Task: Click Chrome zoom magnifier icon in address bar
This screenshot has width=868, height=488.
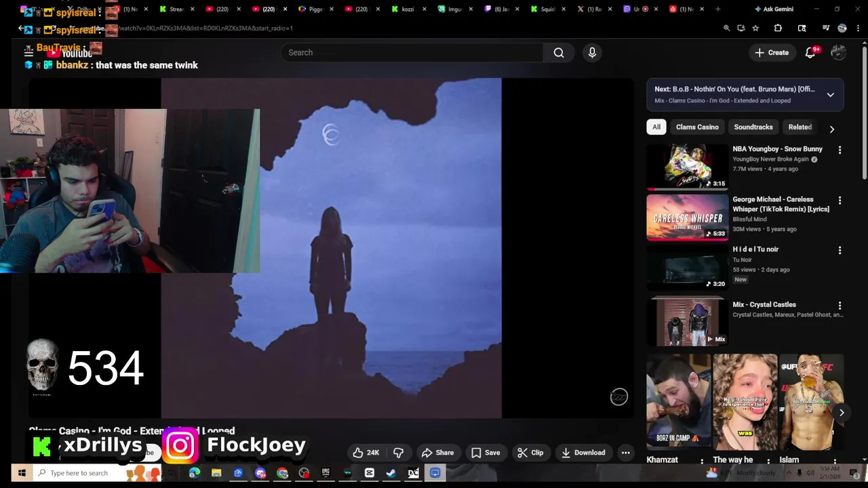Action: point(726,28)
